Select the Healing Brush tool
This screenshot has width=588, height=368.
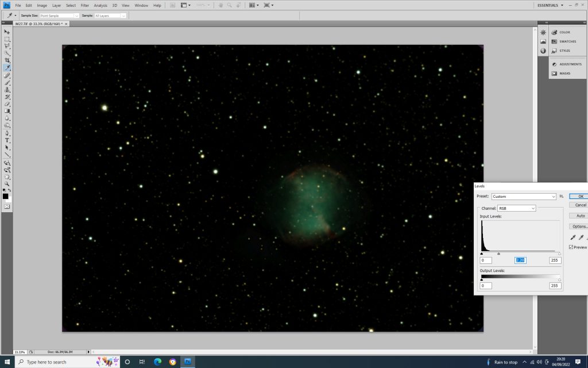coord(7,75)
